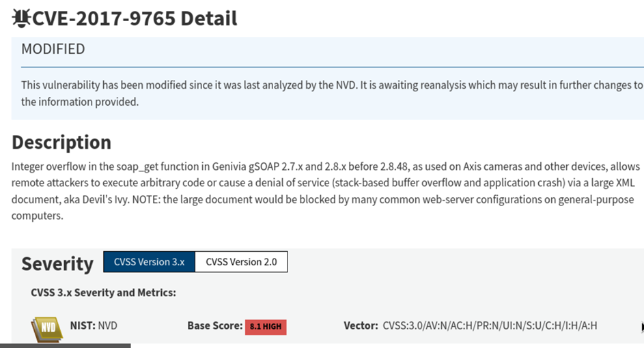Click the MODIFIED status label
The width and height of the screenshot is (644, 348).
click(53, 49)
